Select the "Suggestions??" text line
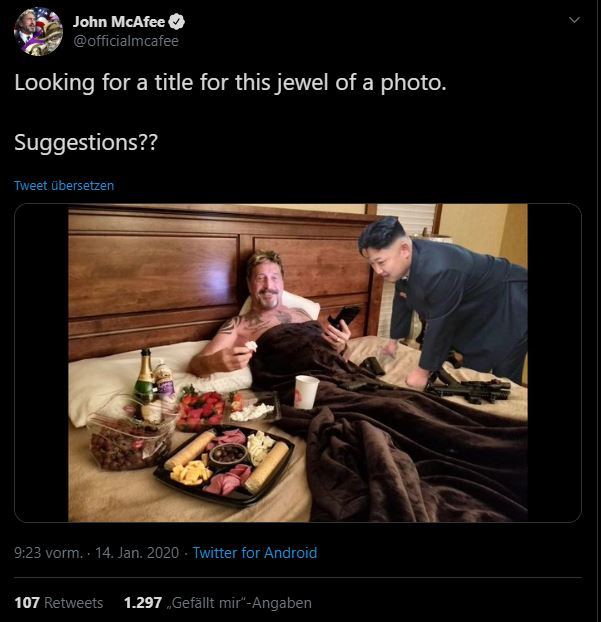 coord(86,142)
